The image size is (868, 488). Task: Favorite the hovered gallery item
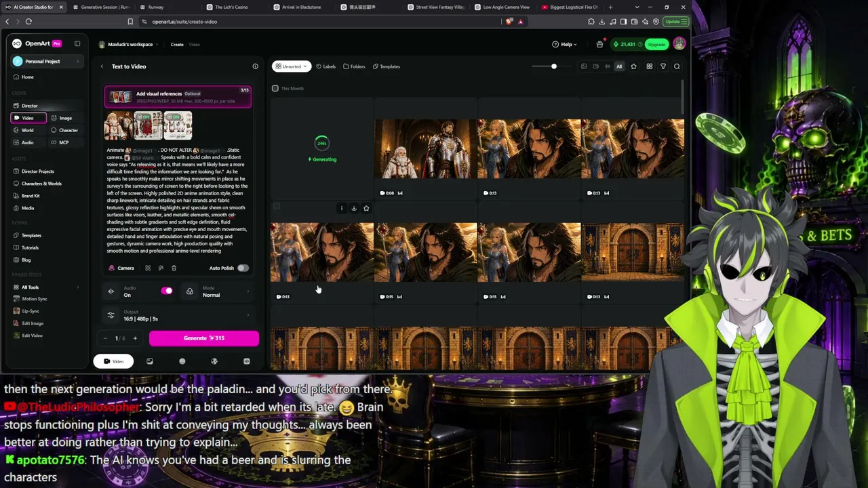(x=366, y=208)
